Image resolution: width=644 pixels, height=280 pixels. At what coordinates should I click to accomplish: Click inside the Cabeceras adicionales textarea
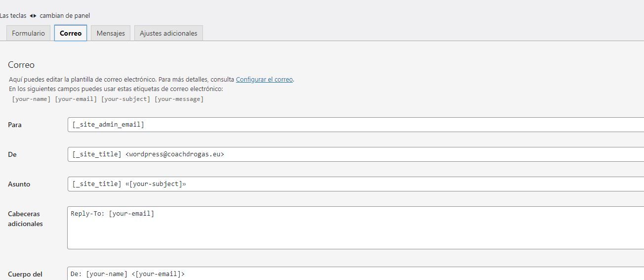(356, 228)
